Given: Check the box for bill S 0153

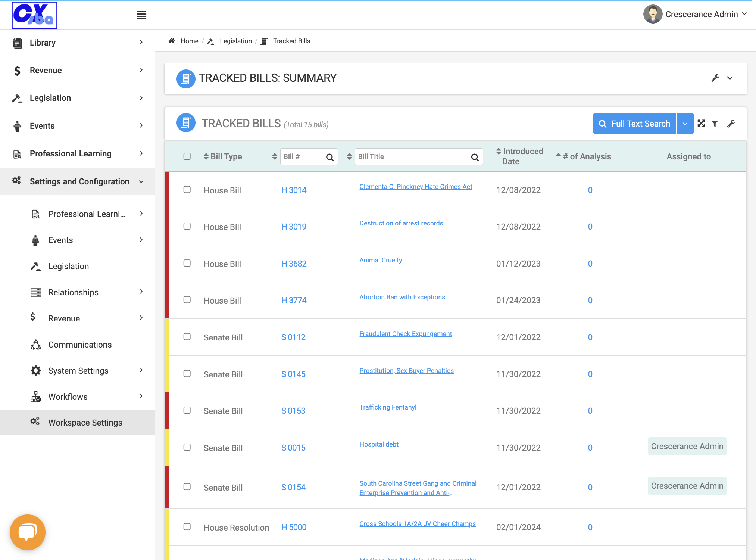Looking at the screenshot, I should pyautogui.click(x=187, y=410).
